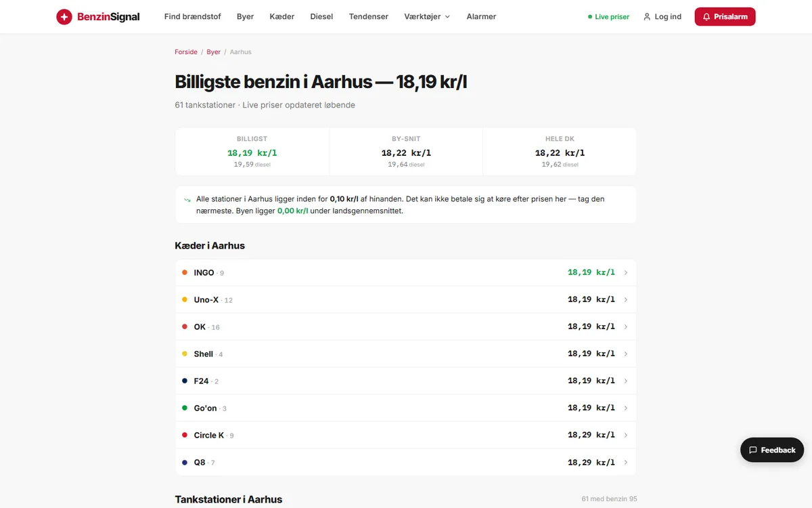Viewport: 812px width, 508px height.
Task: Open the Kæder navigation item
Action: click(x=281, y=17)
